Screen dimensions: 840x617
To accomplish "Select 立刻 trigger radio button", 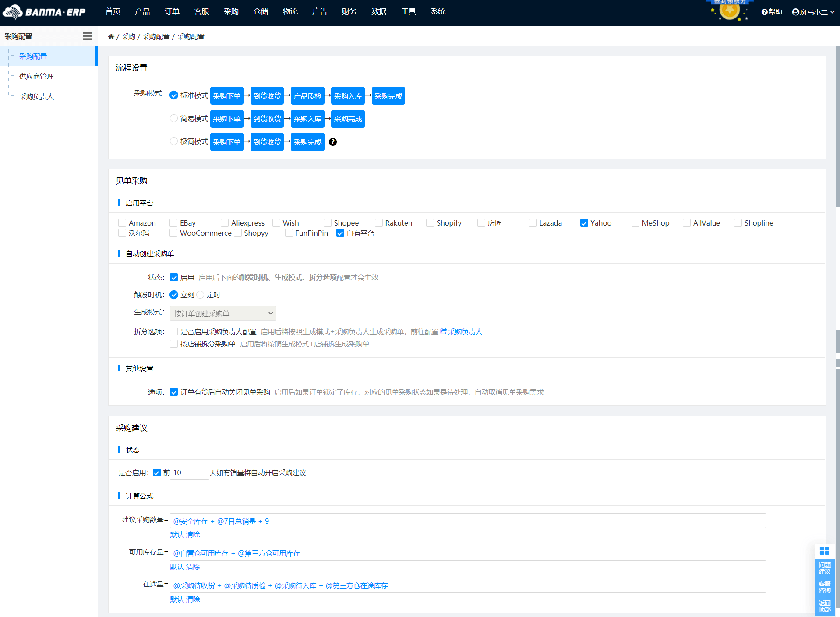I will pyautogui.click(x=174, y=295).
